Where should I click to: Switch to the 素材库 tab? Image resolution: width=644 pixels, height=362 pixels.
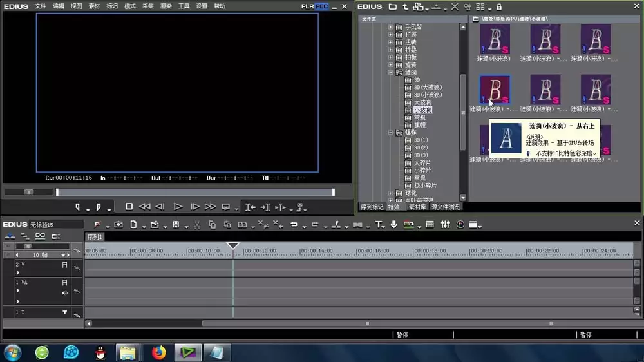pyautogui.click(x=417, y=207)
